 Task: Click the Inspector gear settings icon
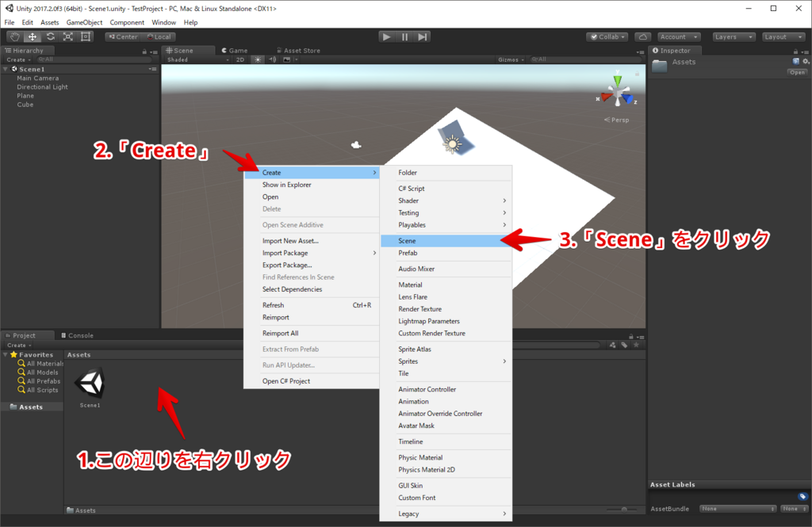(x=806, y=61)
